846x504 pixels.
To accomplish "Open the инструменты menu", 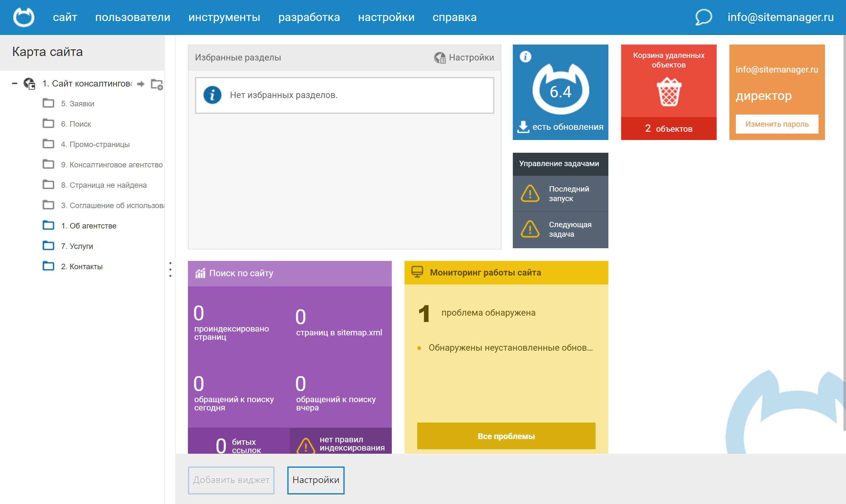I will [x=224, y=17].
